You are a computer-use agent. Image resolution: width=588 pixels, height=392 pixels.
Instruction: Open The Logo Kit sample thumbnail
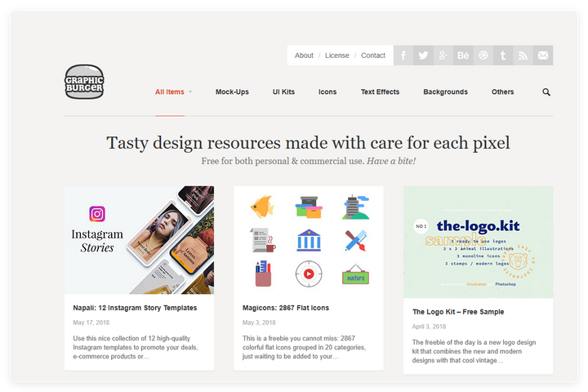coord(478,242)
